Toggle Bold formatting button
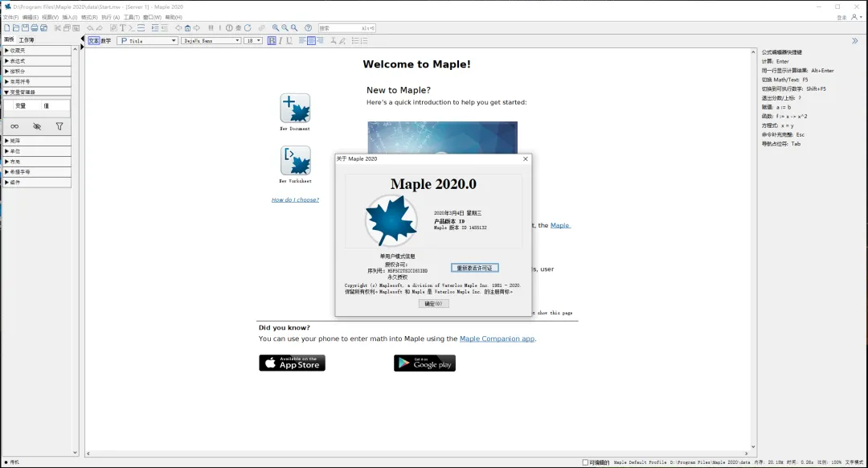The image size is (868, 468). click(x=272, y=40)
